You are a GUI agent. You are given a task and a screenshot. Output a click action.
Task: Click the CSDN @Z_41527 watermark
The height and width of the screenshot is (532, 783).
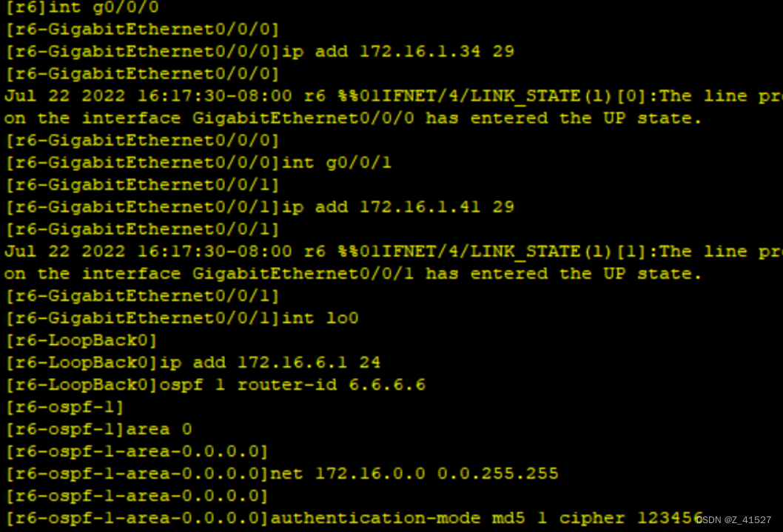(734, 520)
